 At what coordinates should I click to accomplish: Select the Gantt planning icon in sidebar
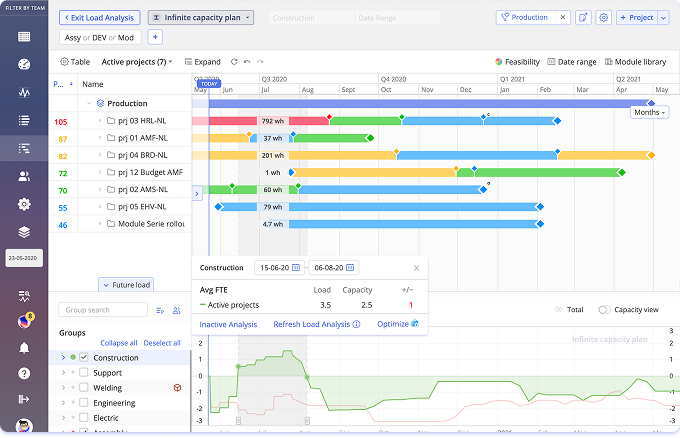coord(24,148)
